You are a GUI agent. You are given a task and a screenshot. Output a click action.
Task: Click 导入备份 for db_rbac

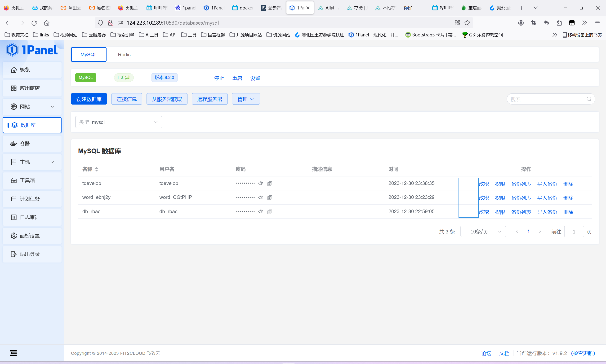coord(547,212)
